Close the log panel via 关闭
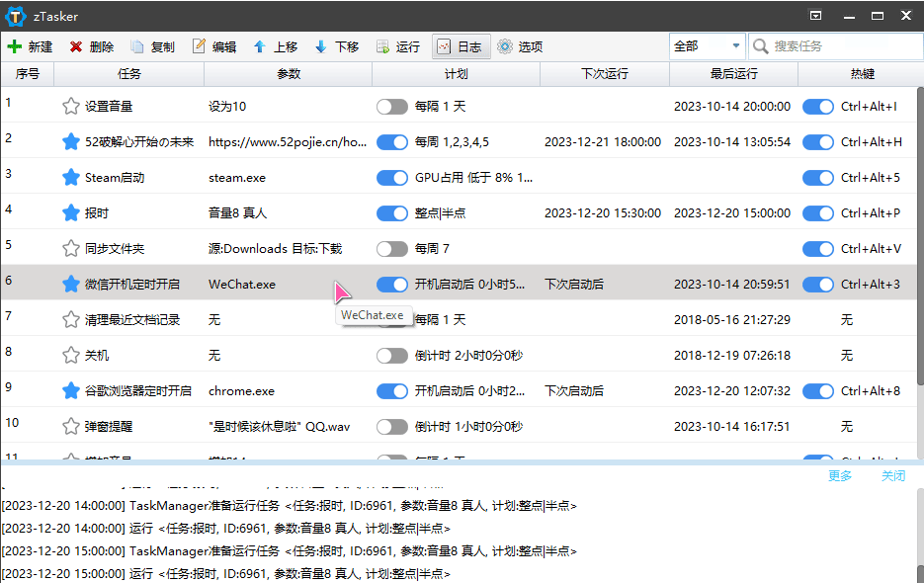This screenshot has width=924, height=583. (893, 475)
